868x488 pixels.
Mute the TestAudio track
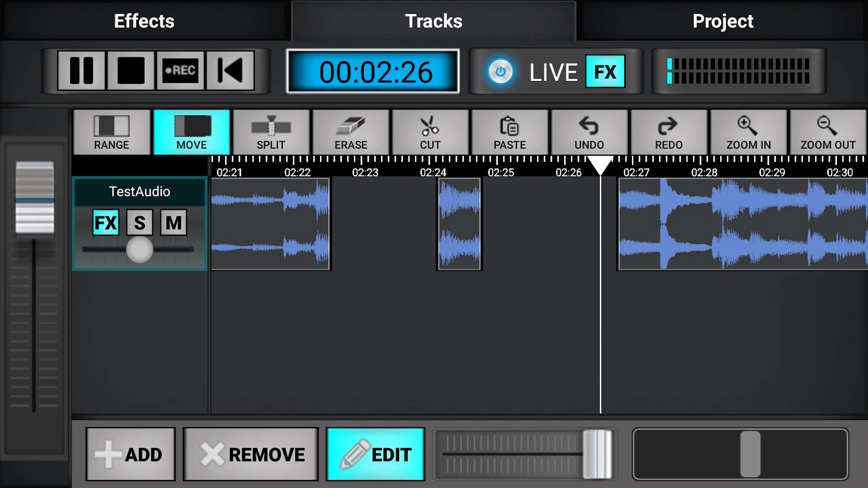pos(174,223)
